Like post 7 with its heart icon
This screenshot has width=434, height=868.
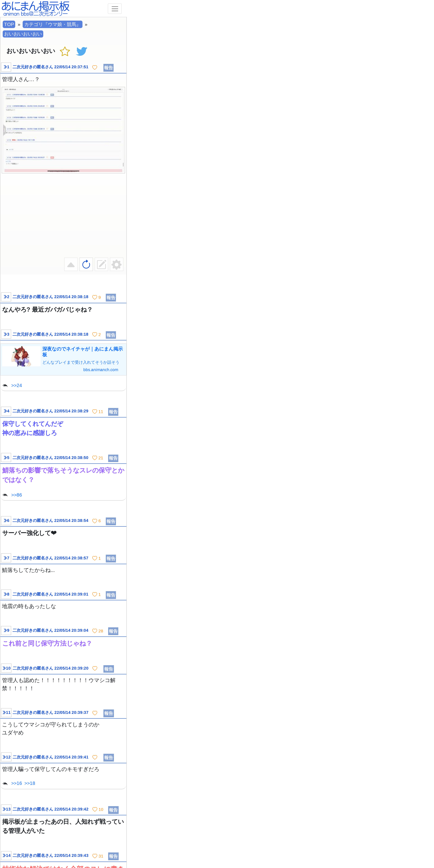(x=95, y=558)
